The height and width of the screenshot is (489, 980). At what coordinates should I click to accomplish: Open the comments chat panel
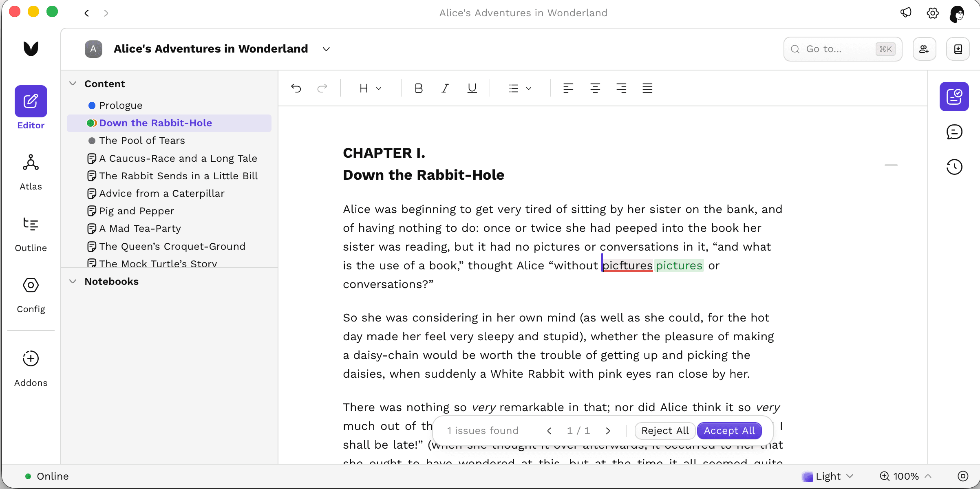[x=954, y=132]
